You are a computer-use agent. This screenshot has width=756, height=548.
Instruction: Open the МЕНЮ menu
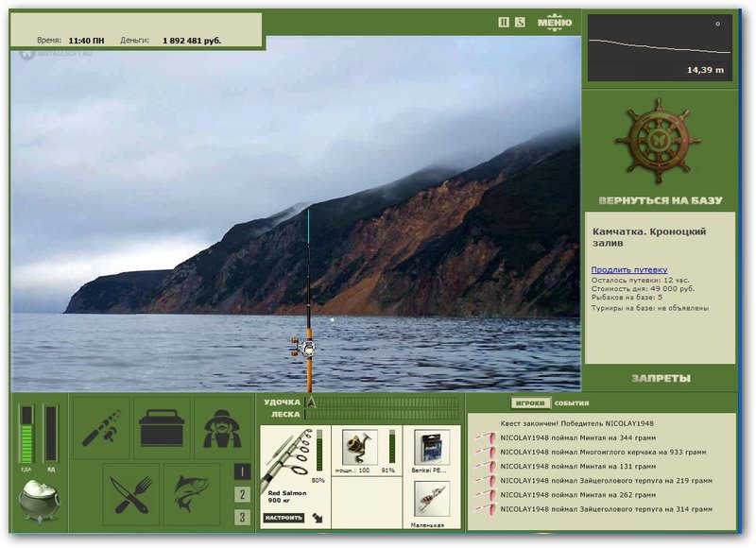pos(555,22)
